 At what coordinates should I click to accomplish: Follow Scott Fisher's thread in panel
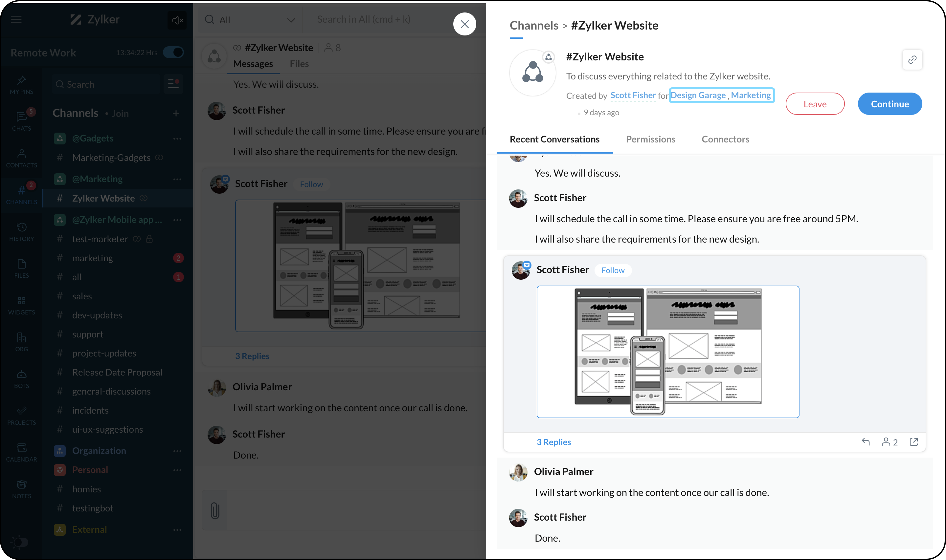[x=613, y=270]
